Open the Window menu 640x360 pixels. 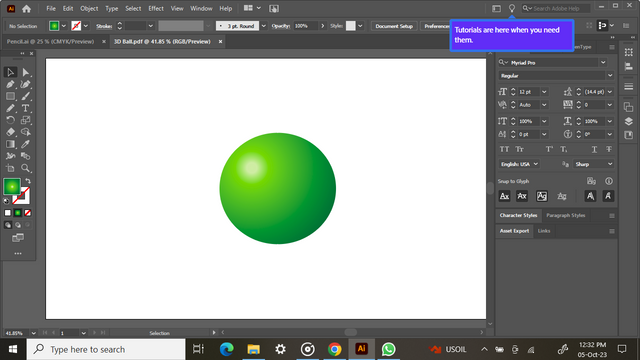tap(201, 8)
